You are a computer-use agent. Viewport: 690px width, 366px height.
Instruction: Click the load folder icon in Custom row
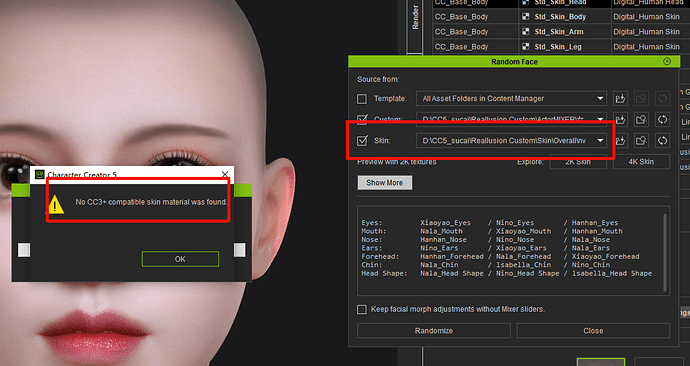pyautogui.click(x=620, y=119)
